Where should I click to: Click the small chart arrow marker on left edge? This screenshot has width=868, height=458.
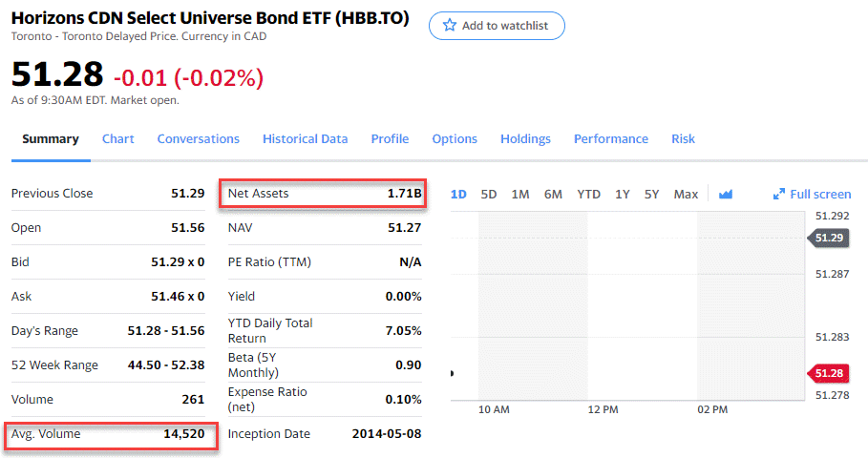click(x=453, y=373)
